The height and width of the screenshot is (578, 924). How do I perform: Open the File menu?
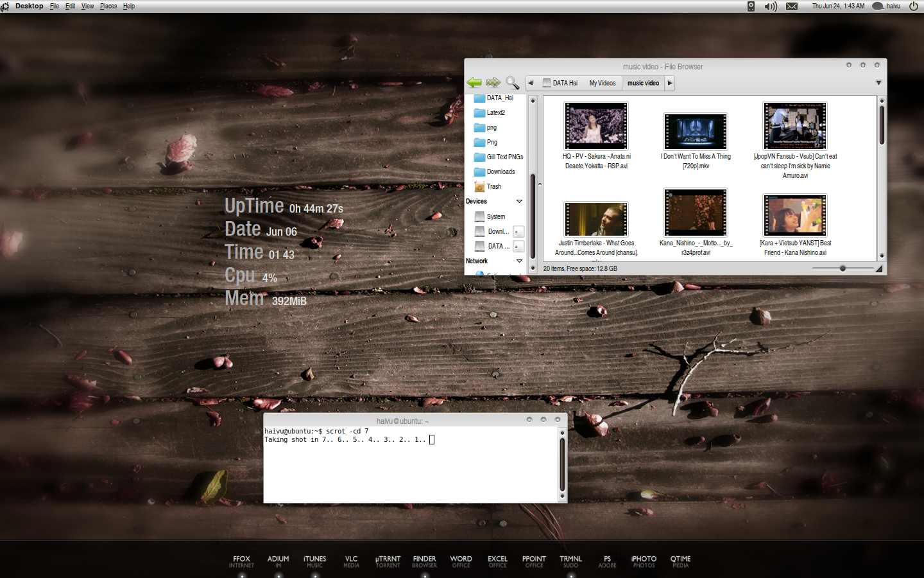tap(55, 6)
